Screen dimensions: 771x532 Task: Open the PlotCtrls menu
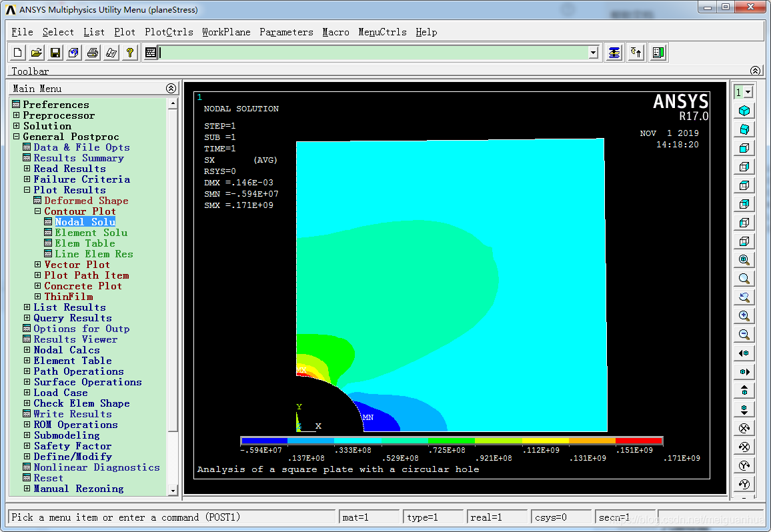coord(169,32)
